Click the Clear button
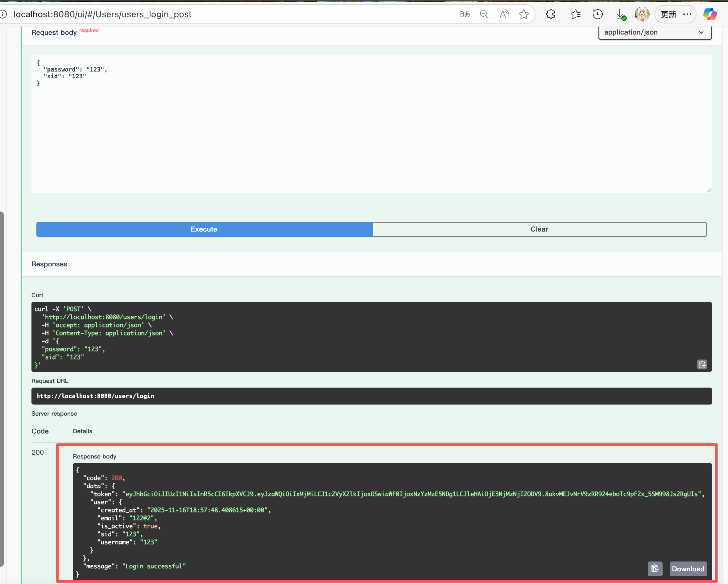The image size is (728, 584). [539, 229]
